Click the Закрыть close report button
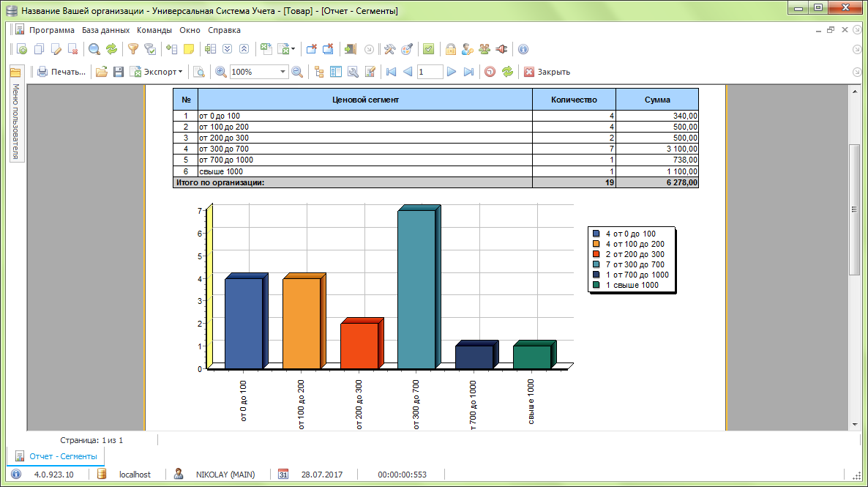This screenshot has width=868, height=487. point(547,72)
